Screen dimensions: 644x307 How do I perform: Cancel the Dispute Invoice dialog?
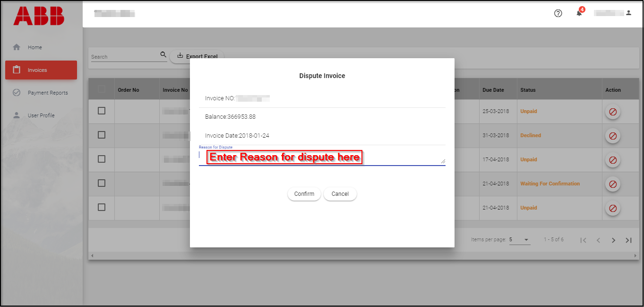pyautogui.click(x=340, y=194)
